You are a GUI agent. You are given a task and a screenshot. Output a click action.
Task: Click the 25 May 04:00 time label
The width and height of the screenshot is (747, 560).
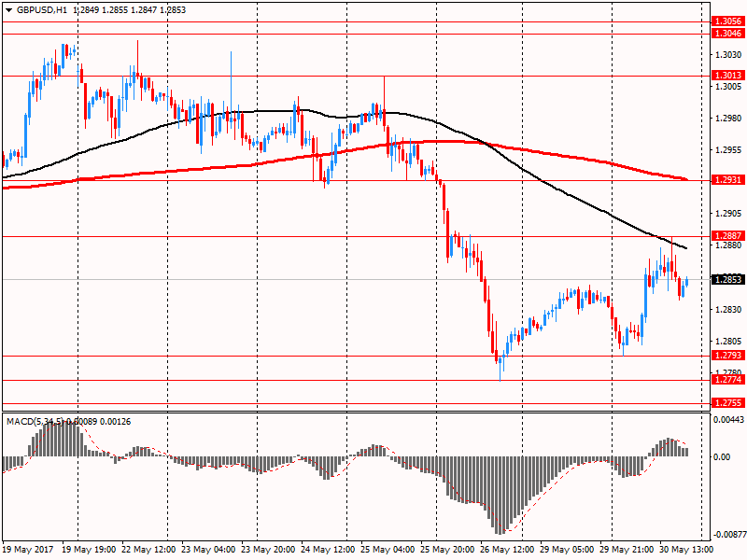point(388,550)
